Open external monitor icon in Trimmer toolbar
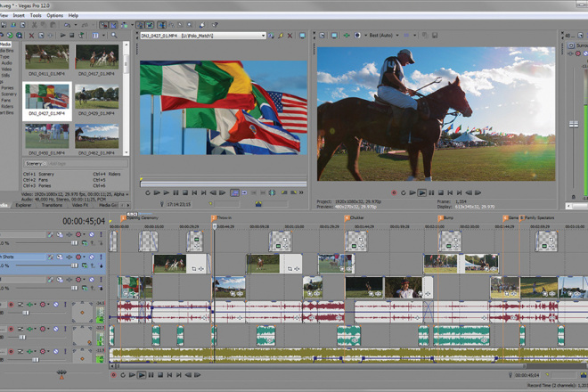The height and width of the screenshot is (392, 588). [302, 36]
